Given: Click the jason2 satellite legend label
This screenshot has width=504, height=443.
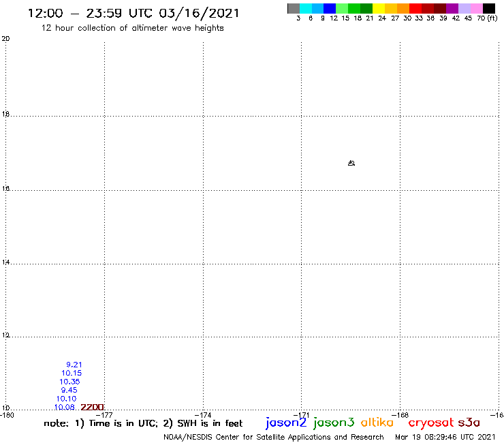Looking at the screenshot, I should point(286,423).
